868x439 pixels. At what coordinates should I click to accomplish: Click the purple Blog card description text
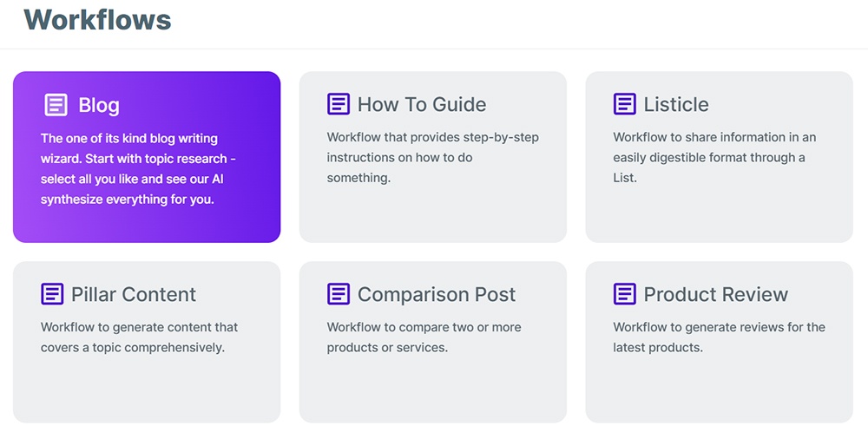138,169
